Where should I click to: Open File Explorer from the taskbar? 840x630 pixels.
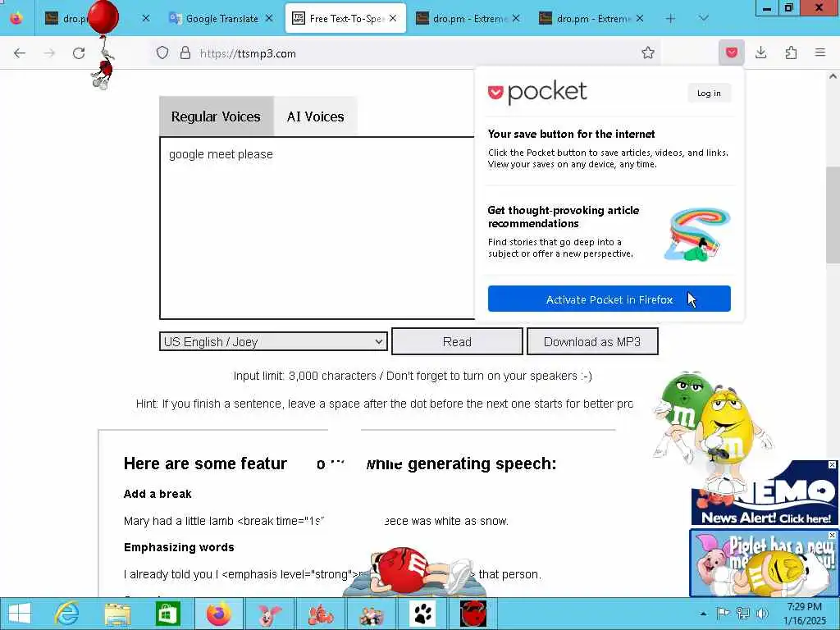pos(117,614)
